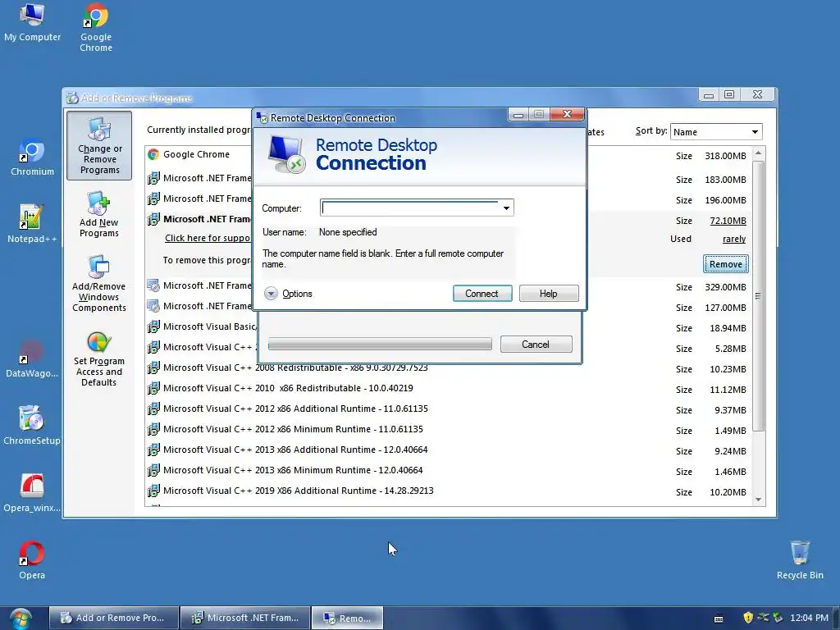Click icon of Visual C++ 2019 X86 Additional Runtime

point(153,491)
